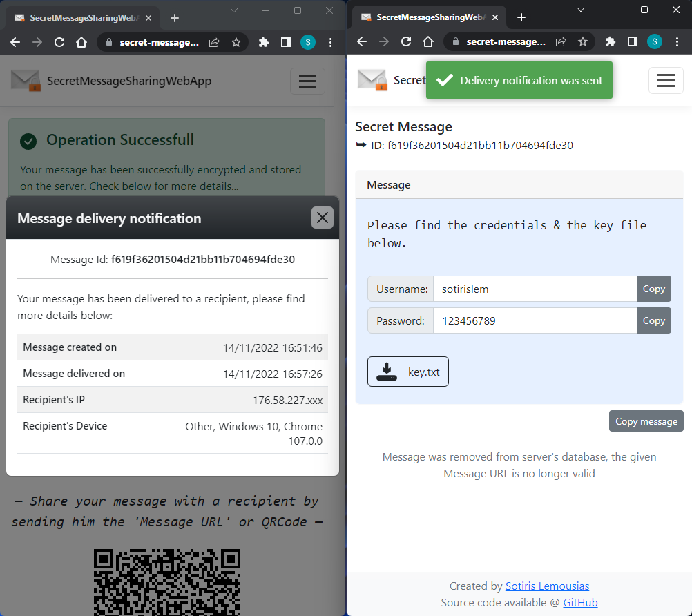Go forward in the right browser window
Viewport: 692px width, 616px height.
(384, 41)
